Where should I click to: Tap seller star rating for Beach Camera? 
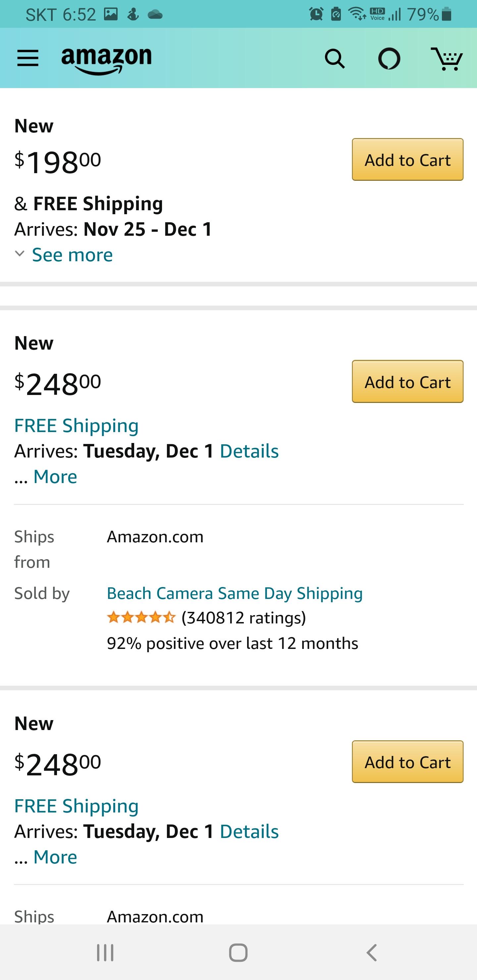point(141,617)
